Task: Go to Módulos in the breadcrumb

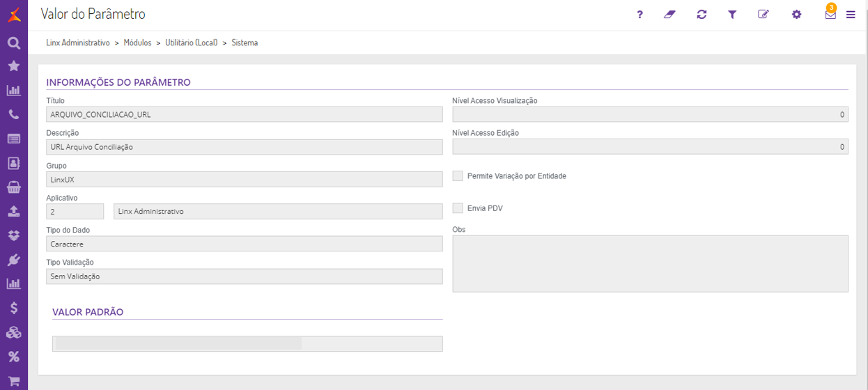Action: pos(137,42)
